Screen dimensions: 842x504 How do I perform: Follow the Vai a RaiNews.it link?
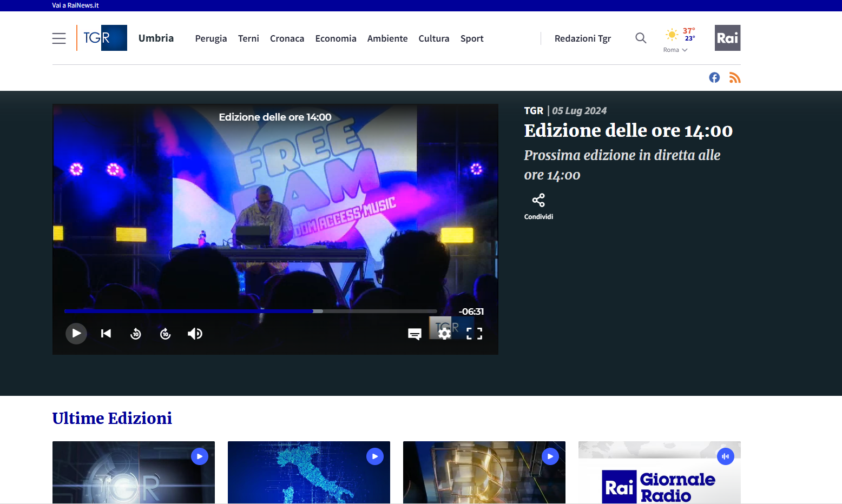click(x=75, y=5)
